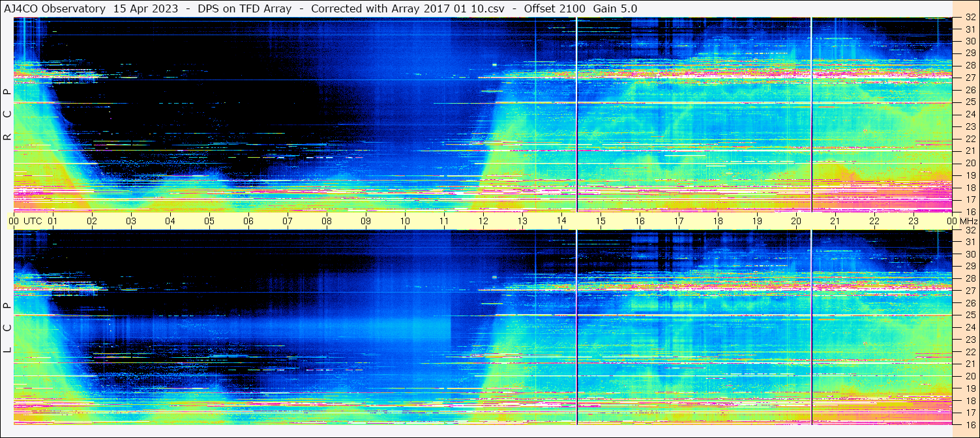Click 30 MHz on the RCP frequency scale
The image size is (980, 438).
(x=970, y=41)
